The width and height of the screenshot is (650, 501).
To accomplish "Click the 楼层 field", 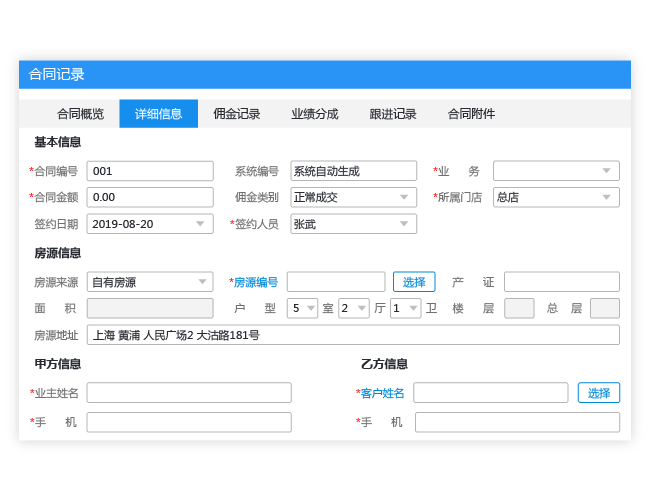I will (519, 308).
